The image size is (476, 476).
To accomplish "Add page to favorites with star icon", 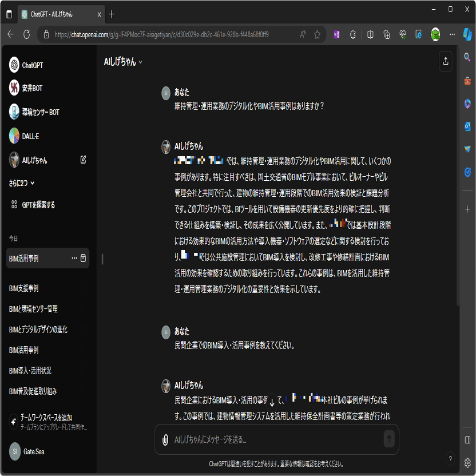I will (x=317, y=34).
